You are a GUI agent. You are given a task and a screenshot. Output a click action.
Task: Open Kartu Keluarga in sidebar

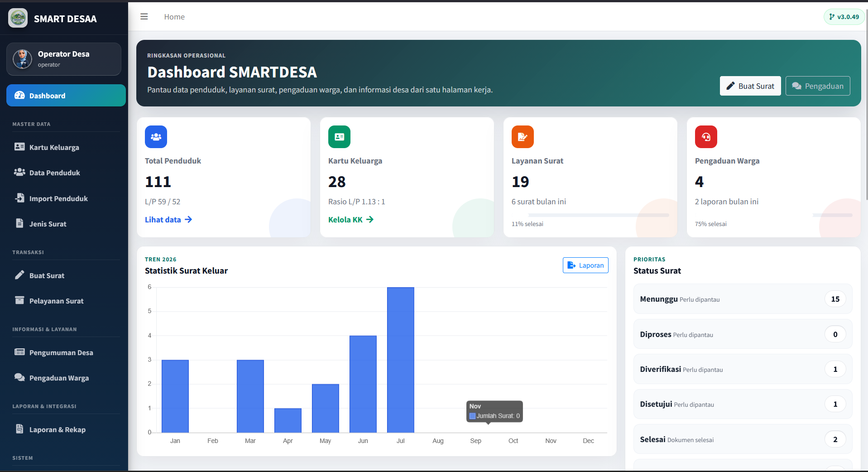(66, 147)
